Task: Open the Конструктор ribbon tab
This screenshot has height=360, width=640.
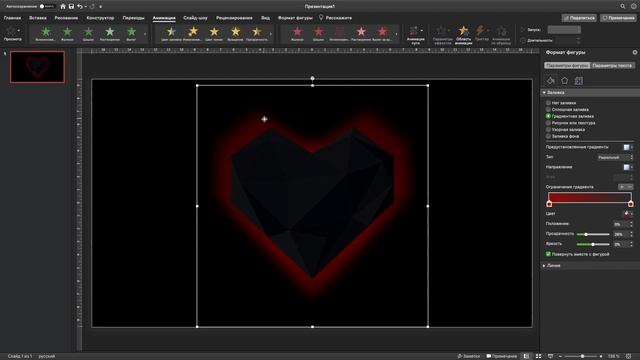Action: (100, 18)
